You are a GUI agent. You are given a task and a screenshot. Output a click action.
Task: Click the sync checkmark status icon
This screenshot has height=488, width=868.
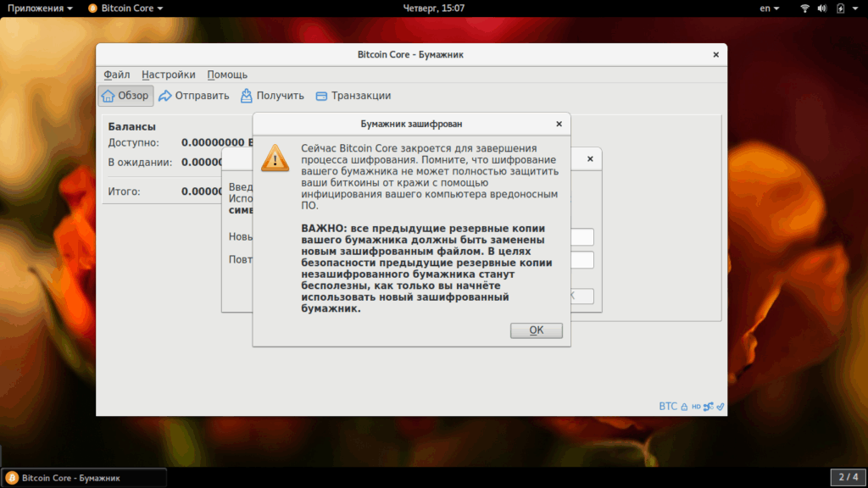[x=721, y=407]
